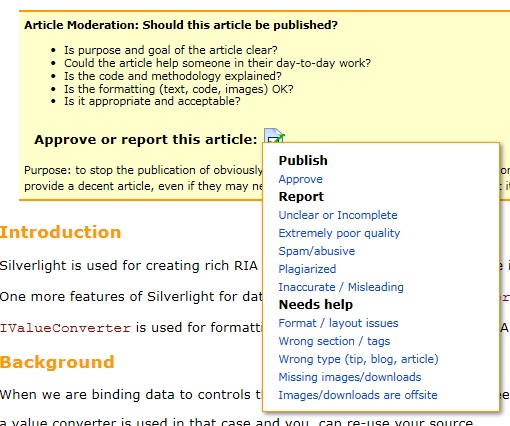This screenshot has width=510, height=426.
Task: Flag Wrong type (tip, blog, article)
Action: coord(358,359)
